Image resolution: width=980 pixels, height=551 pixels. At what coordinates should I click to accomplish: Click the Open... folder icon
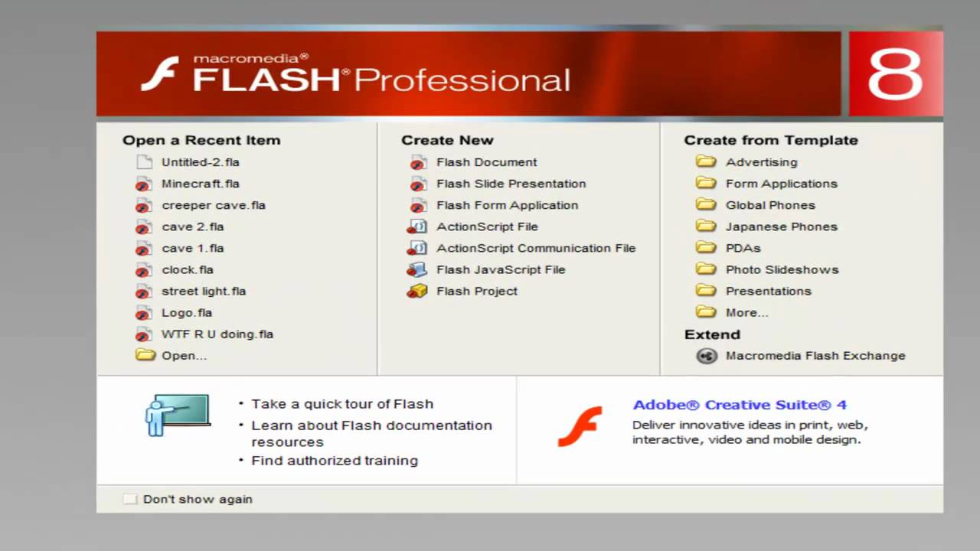click(145, 355)
